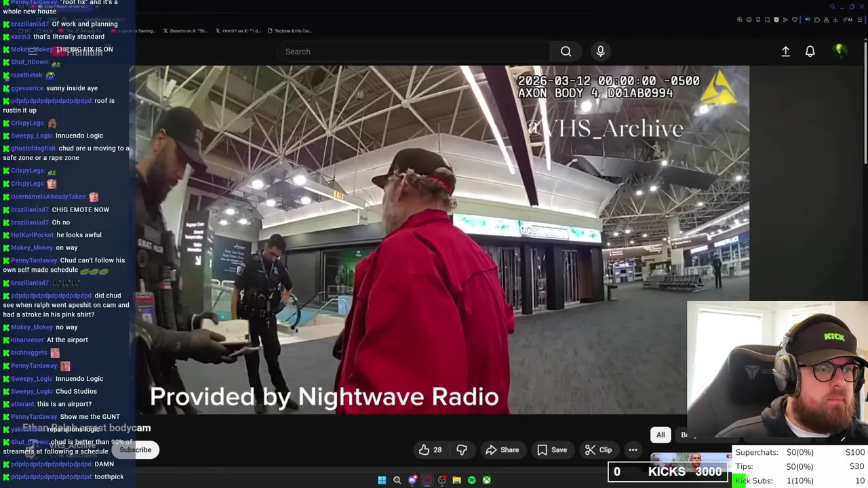Click chat message 'Chud Studios'
The height and width of the screenshot is (488, 868).
coord(76,392)
